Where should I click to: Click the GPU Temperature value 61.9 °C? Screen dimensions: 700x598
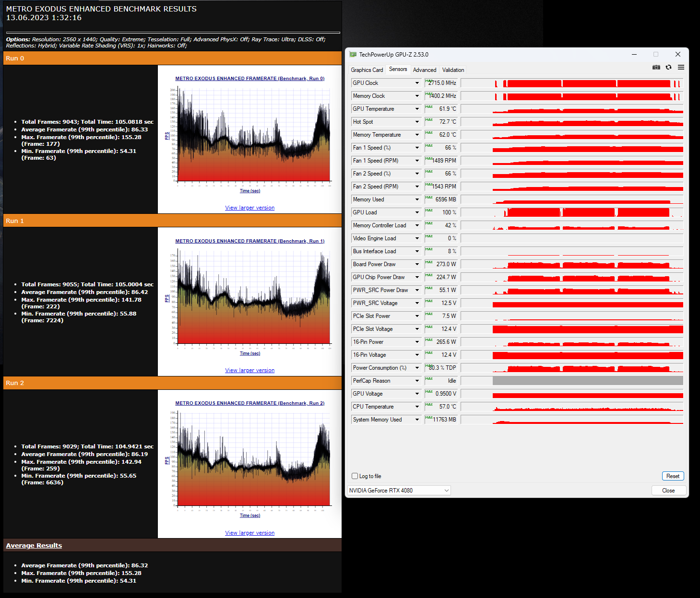pyautogui.click(x=441, y=109)
